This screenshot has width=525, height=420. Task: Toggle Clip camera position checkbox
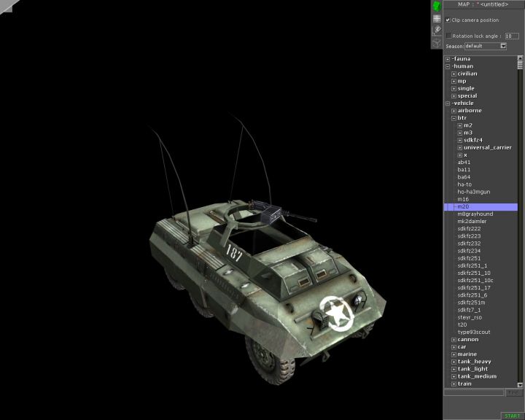[448, 20]
